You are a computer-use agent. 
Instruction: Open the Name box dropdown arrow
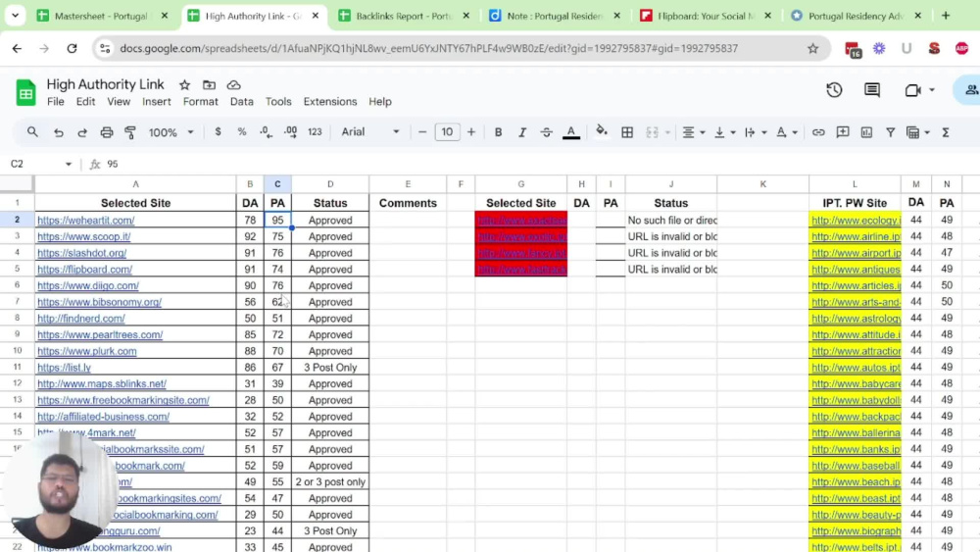69,164
